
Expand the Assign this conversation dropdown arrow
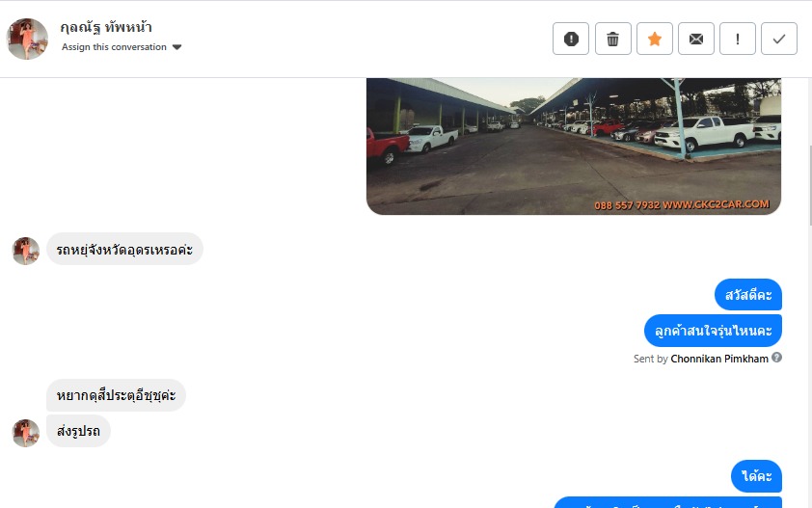176,47
